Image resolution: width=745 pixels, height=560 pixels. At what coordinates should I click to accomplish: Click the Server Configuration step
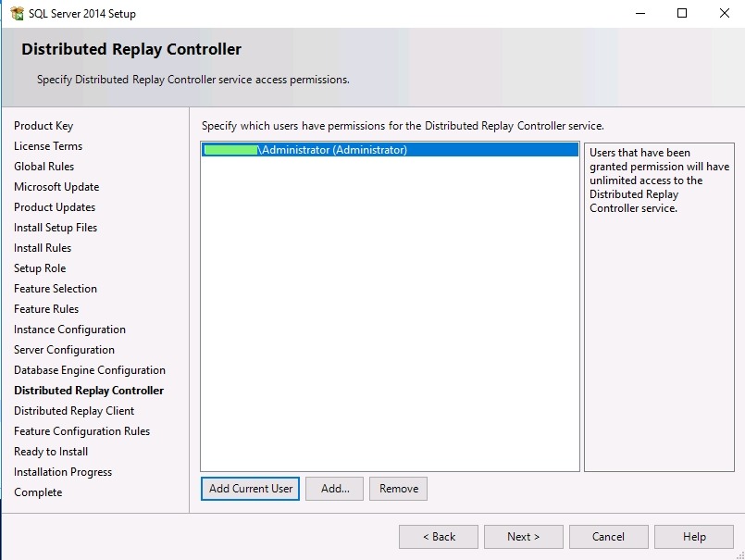coord(64,350)
